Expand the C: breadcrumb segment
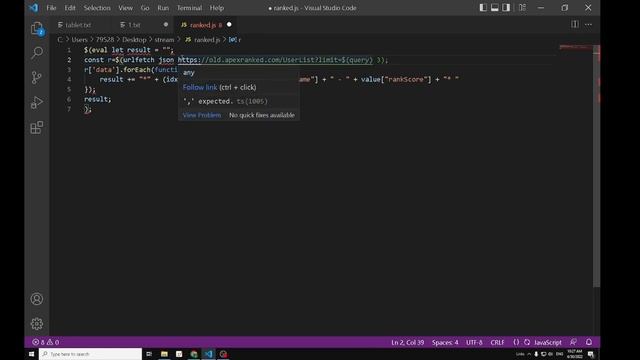Screen dimensions: 640x360 pyautogui.click(x=60, y=40)
